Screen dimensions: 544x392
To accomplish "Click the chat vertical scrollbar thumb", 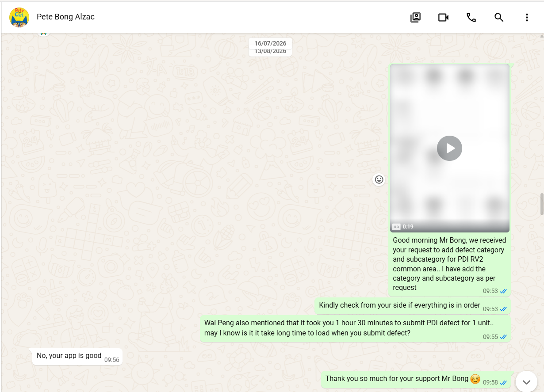I will tap(541, 204).
